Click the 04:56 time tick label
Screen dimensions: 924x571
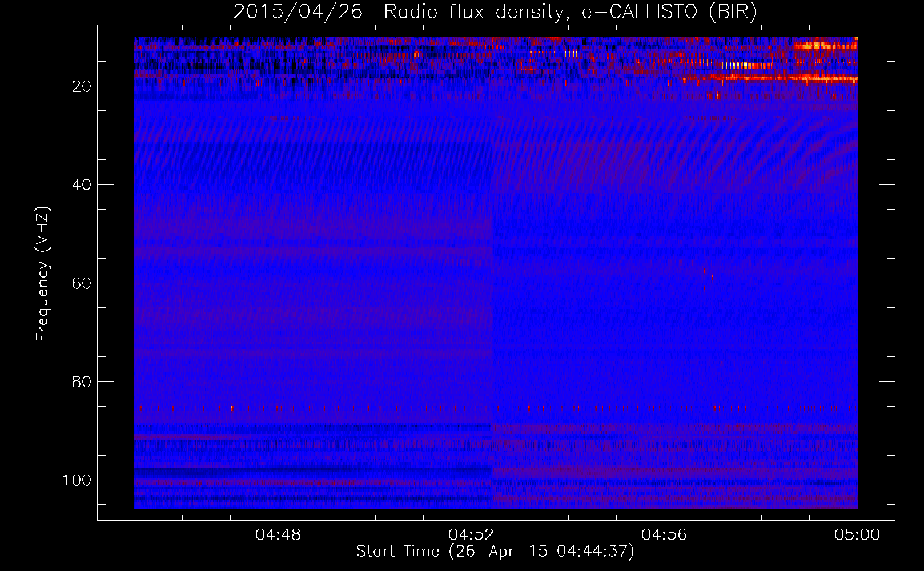[x=664, y=535]
